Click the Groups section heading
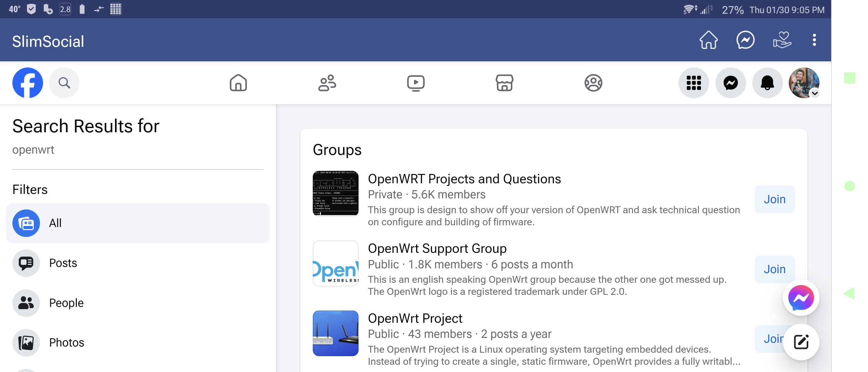868x372 pixels. [337, 150]
